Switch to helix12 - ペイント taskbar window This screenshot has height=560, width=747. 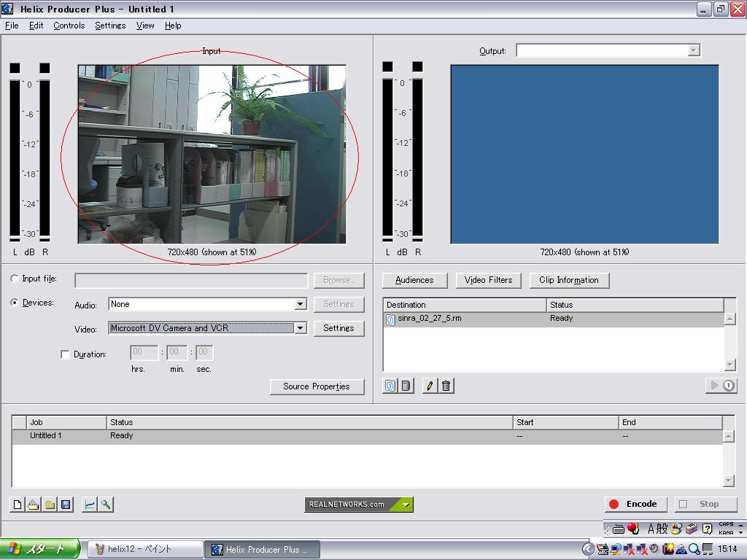coord(145,550)
